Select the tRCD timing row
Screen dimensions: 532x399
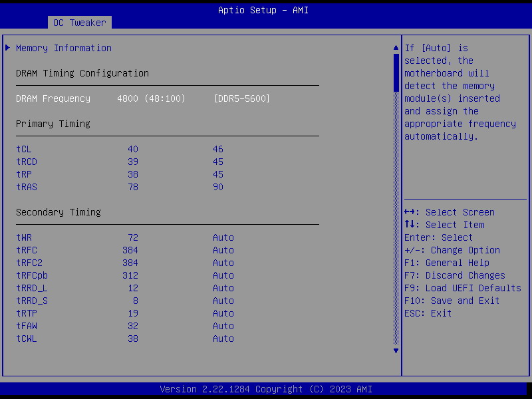[120, 162]
